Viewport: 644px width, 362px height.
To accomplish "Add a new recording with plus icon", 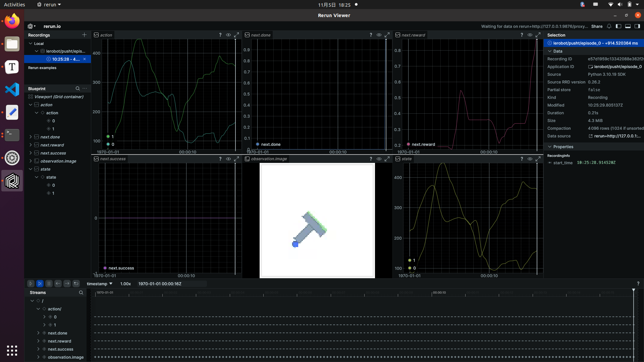I will 84,35.
